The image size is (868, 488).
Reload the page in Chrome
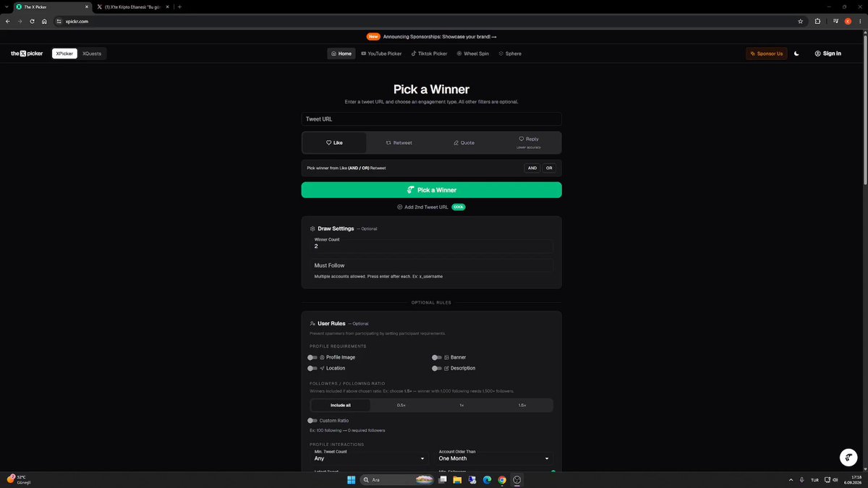pyautogui.click(x=32, y=22)
